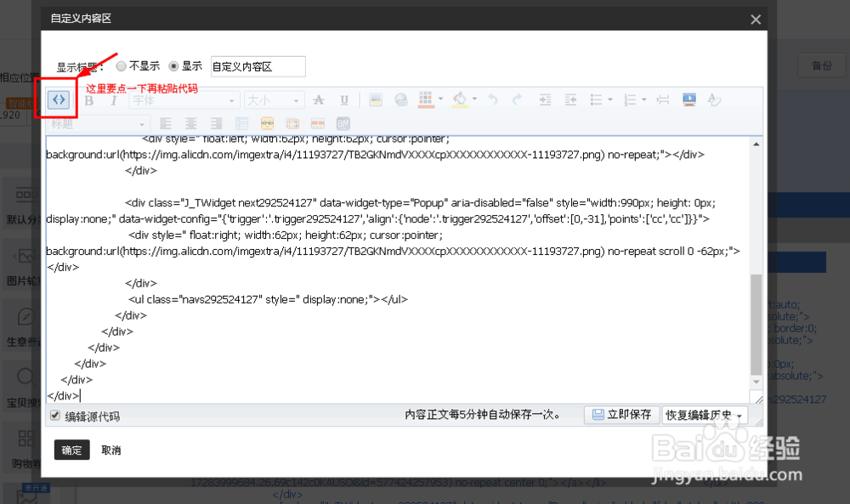
Task: Expand text color dropdown arrow
Action: pos(440,99)
